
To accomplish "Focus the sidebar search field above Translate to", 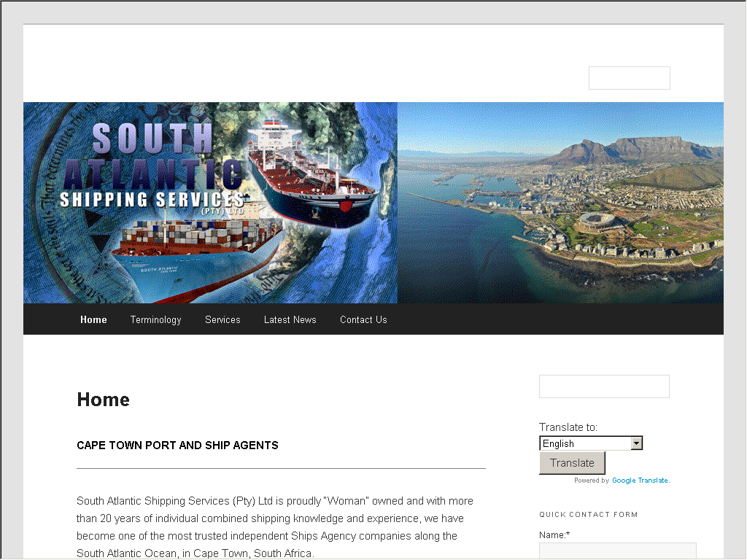I will click(604, 386).
